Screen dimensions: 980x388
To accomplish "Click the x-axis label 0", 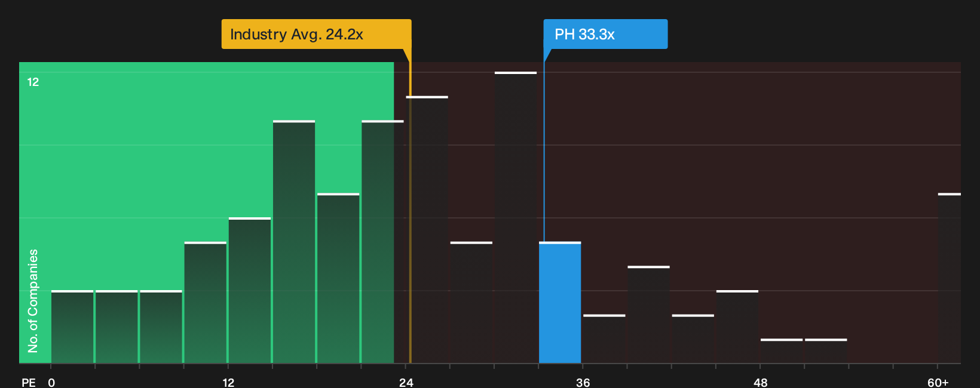I will coord(51,382).
